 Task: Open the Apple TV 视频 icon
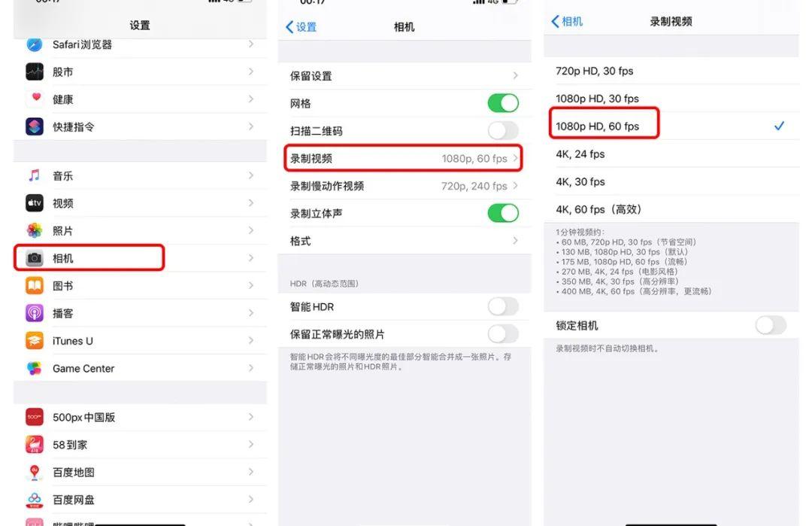coord(35,203)
